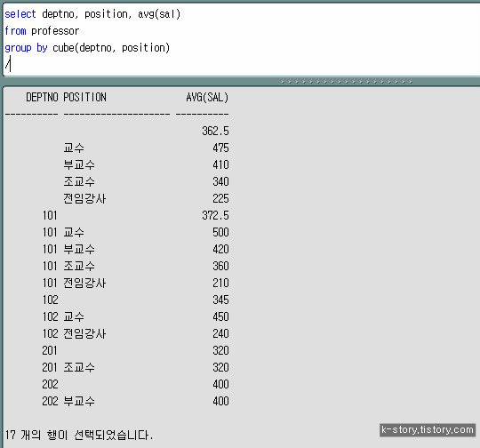Click the value 372.5 for dept 101
This screenshot has width=480, height=448.
tap(215, 215)
